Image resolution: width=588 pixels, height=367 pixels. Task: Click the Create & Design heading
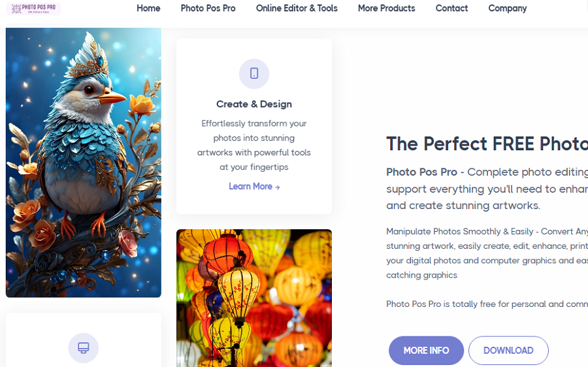point(254,104)
